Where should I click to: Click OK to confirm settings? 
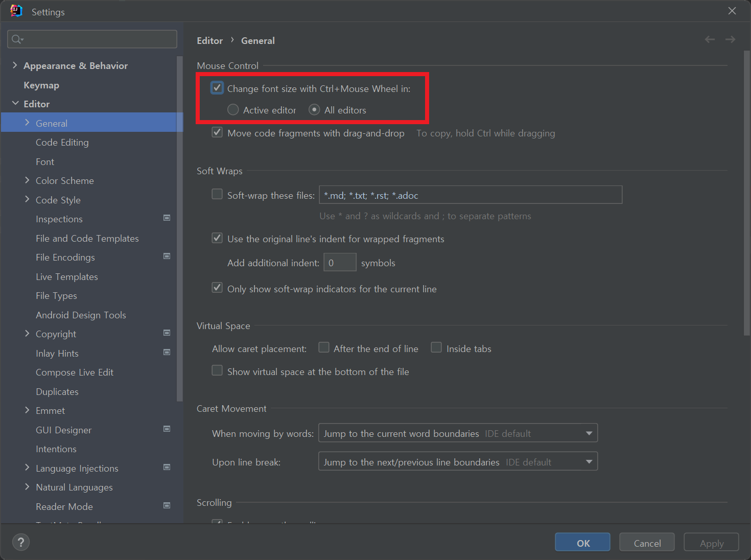583,543
